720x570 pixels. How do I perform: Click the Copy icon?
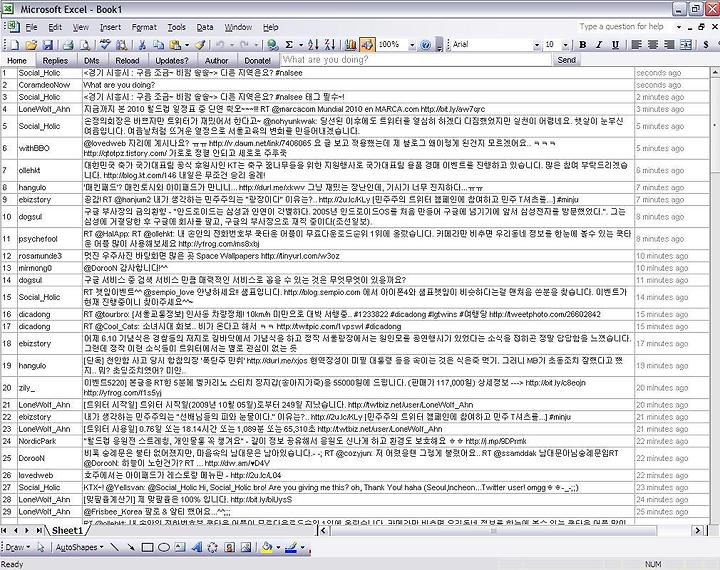(158, 45)
